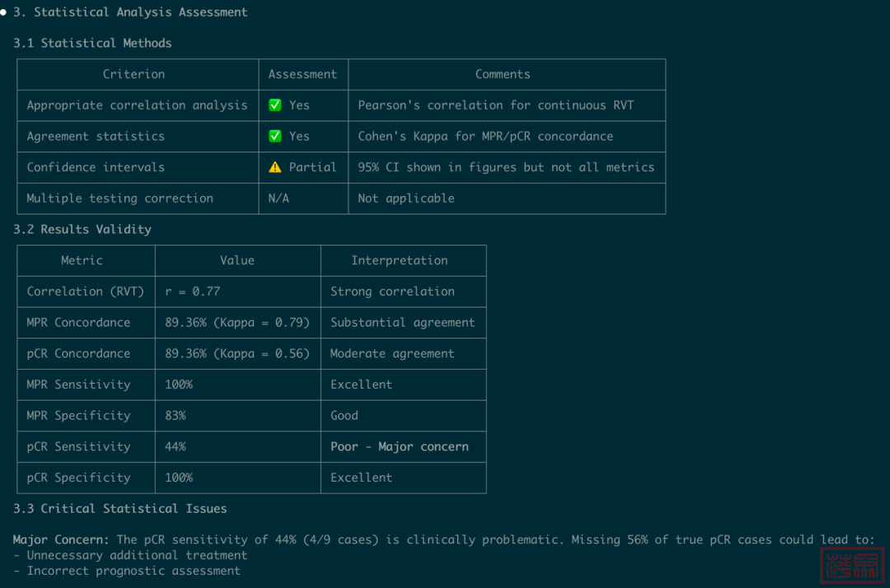Screen dimensions: 890x588
Task: Click the green checkmark beside Appropriate correlation analysis
Action: [x=275, y=105]
